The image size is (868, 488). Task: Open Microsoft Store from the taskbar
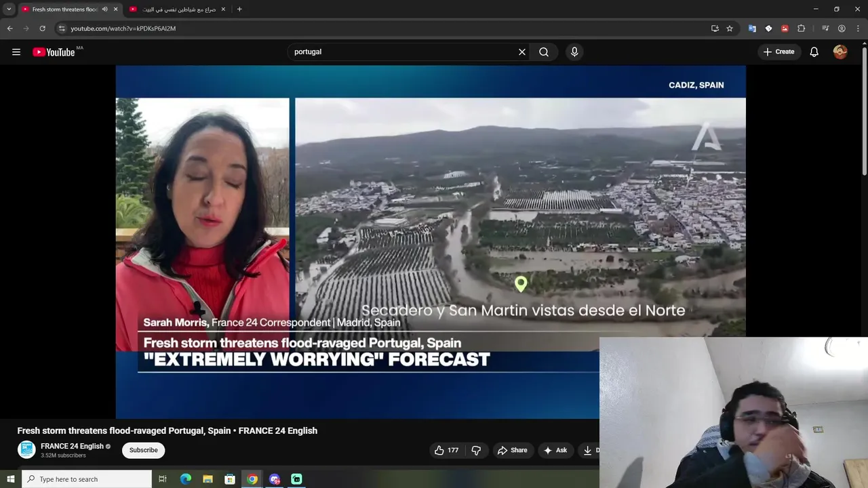point(230,479)
